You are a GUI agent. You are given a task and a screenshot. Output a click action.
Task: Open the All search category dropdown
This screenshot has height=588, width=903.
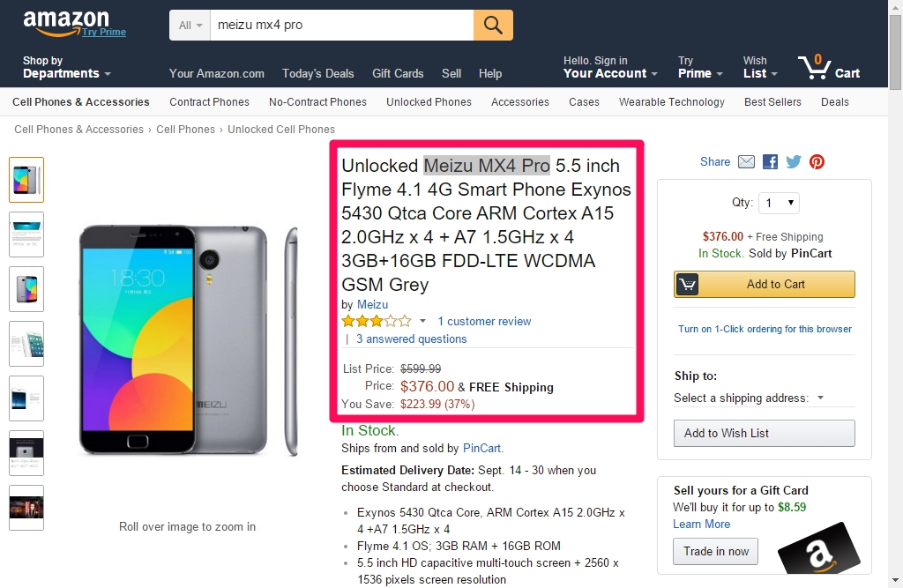[x=189, y=26]
